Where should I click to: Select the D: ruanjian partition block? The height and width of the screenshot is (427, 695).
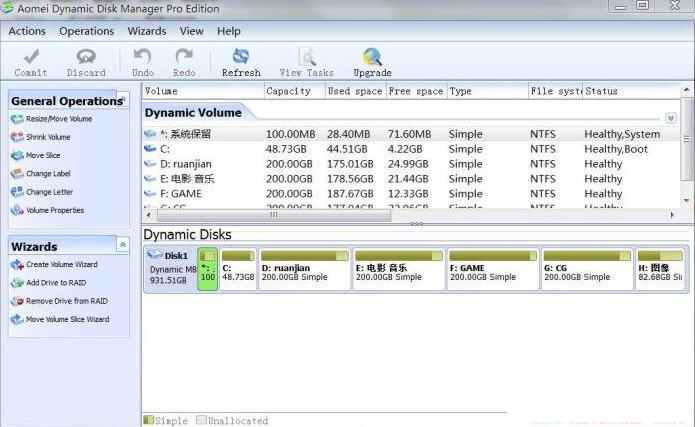[305, 269]
